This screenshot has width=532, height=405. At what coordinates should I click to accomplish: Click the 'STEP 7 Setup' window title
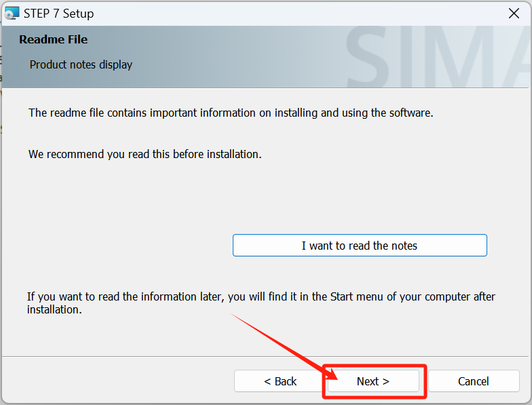58,14
